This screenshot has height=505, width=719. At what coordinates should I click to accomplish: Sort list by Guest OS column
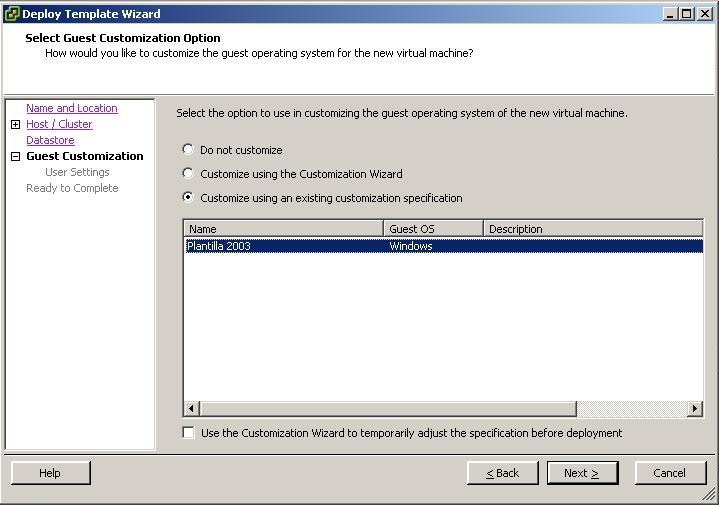433,229
